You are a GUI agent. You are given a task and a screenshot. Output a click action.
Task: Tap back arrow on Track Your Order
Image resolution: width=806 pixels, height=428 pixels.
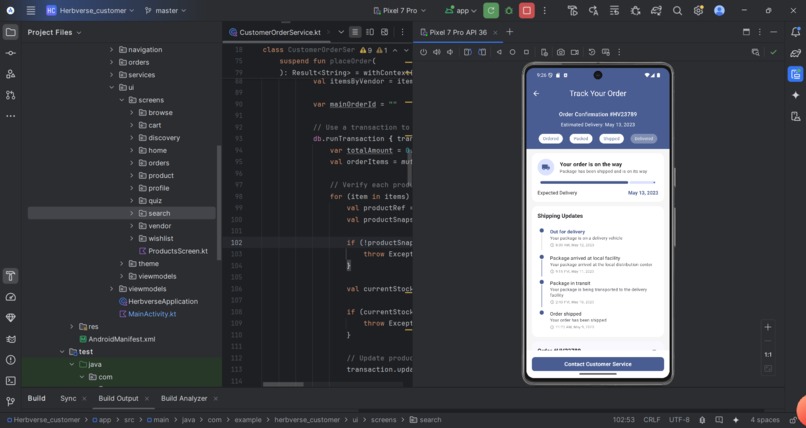click(x=536, y=94)
